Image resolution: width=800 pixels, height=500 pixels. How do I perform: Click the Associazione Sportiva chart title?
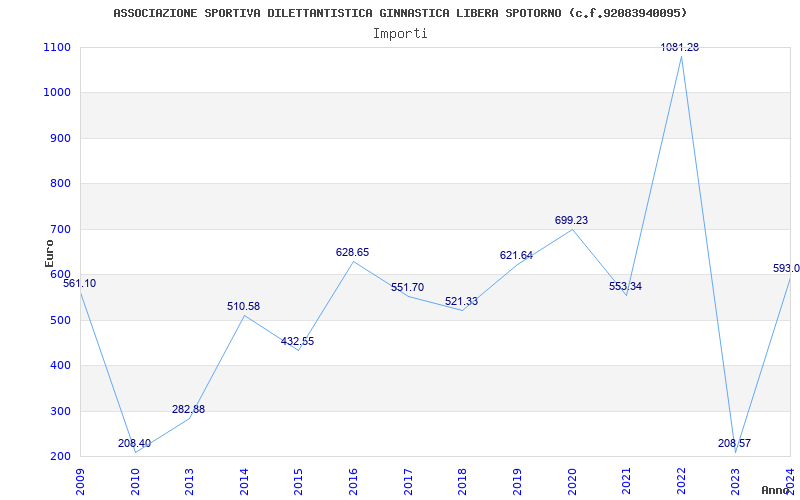tap(400, 13)
